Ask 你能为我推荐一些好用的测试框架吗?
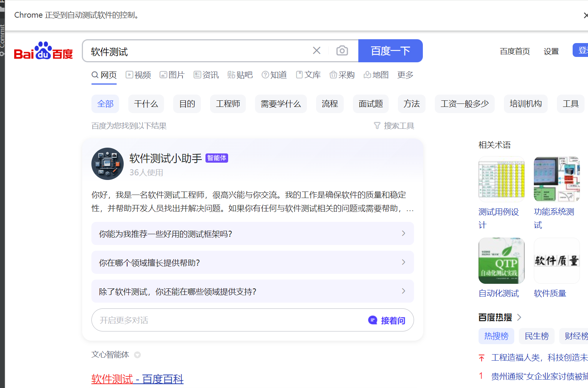The width and height of the screenshot is (588, 388). (x=252, y=233)
